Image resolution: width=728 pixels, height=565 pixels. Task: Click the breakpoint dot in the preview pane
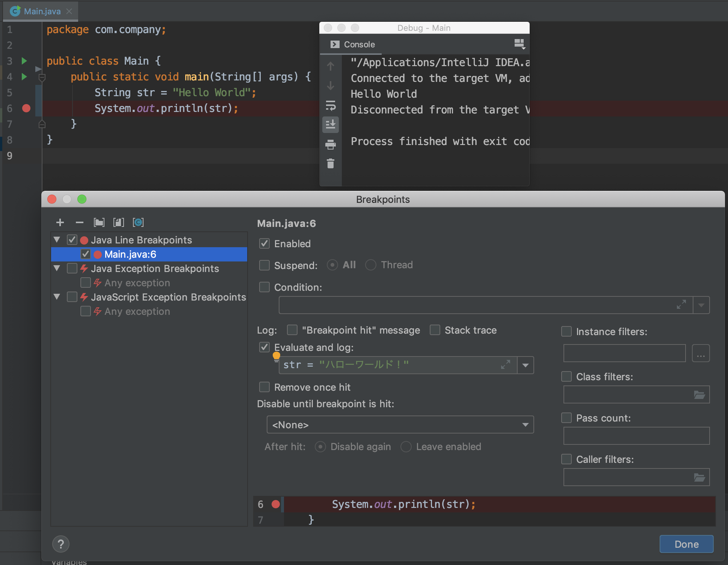(x=276, y=504)
